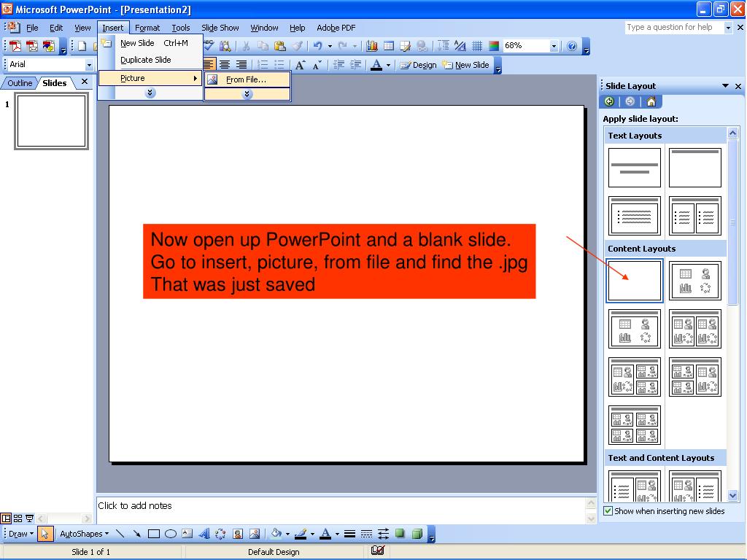Click the Slide Layout pane Home icon

click(x=651, y=101)
